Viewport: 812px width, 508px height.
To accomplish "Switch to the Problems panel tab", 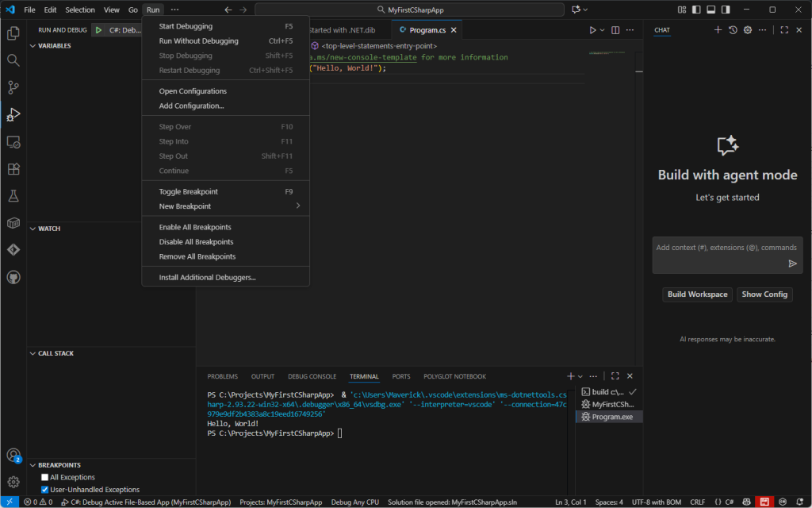I will 223,376.
